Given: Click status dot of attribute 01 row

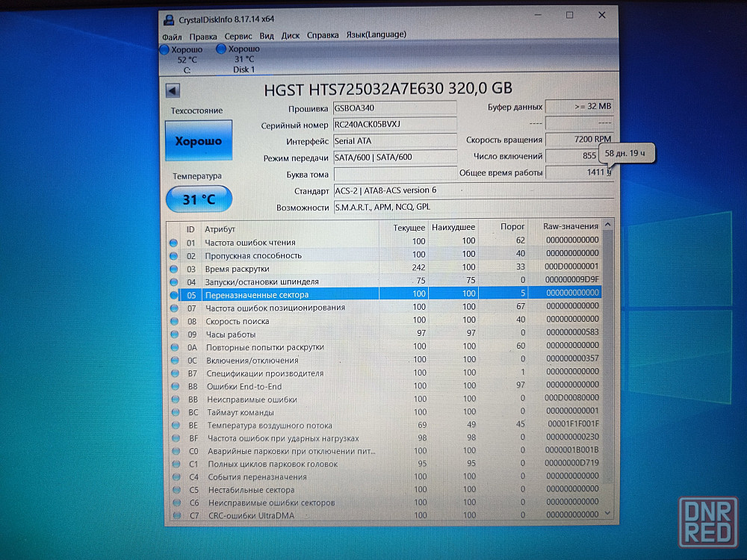Looking at the screenshot, I should point(174,243).
